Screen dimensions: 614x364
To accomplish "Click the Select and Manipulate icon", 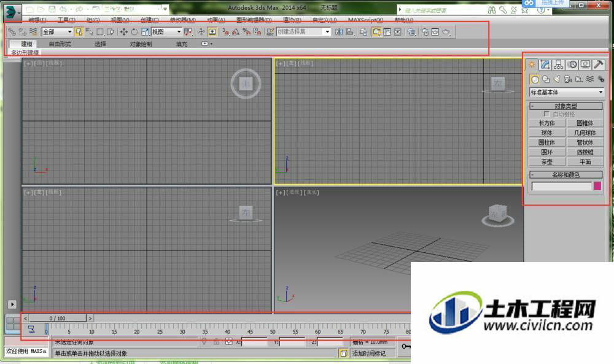I will click(x=201, y=32).
